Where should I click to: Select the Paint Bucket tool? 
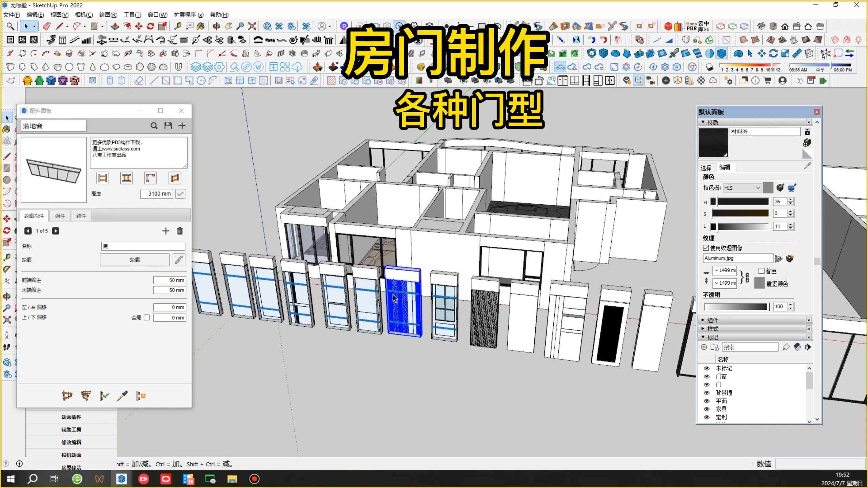click(x=201, y=26)
